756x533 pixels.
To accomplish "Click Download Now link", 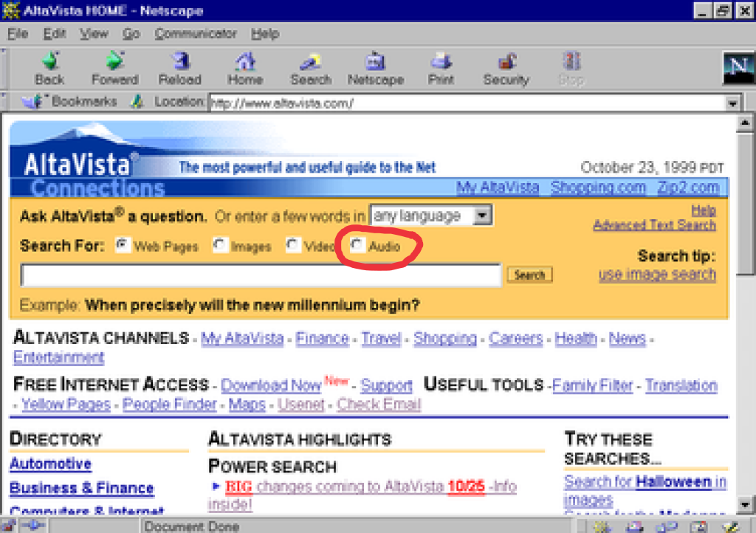I will pyautogui.click(x=271, y=385).
